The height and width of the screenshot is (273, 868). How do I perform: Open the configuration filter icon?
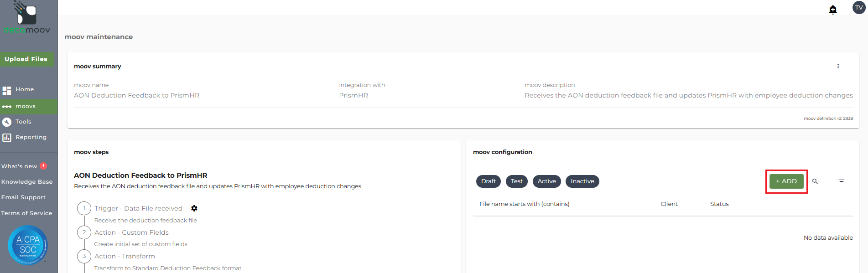[842, 181]
